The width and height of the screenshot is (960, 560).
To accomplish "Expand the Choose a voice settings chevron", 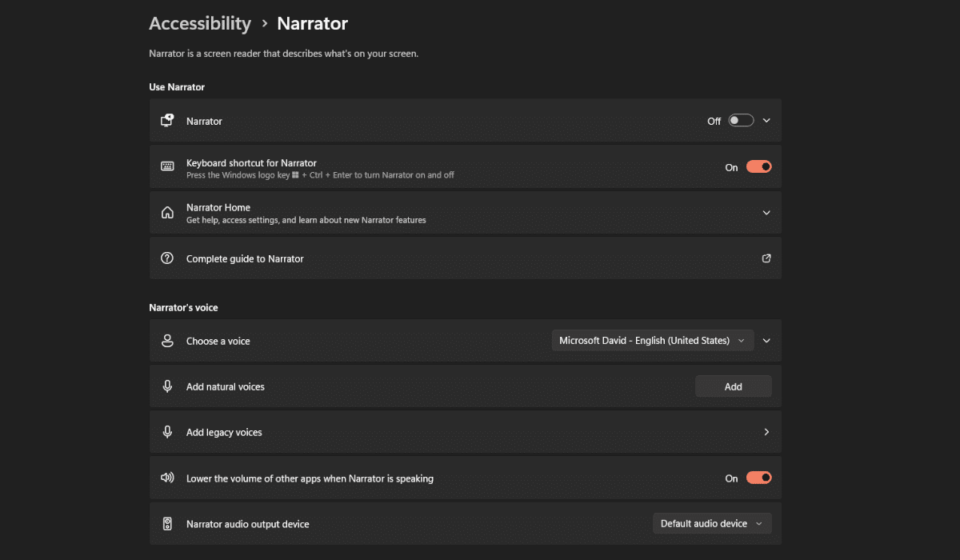I will 766,341.
